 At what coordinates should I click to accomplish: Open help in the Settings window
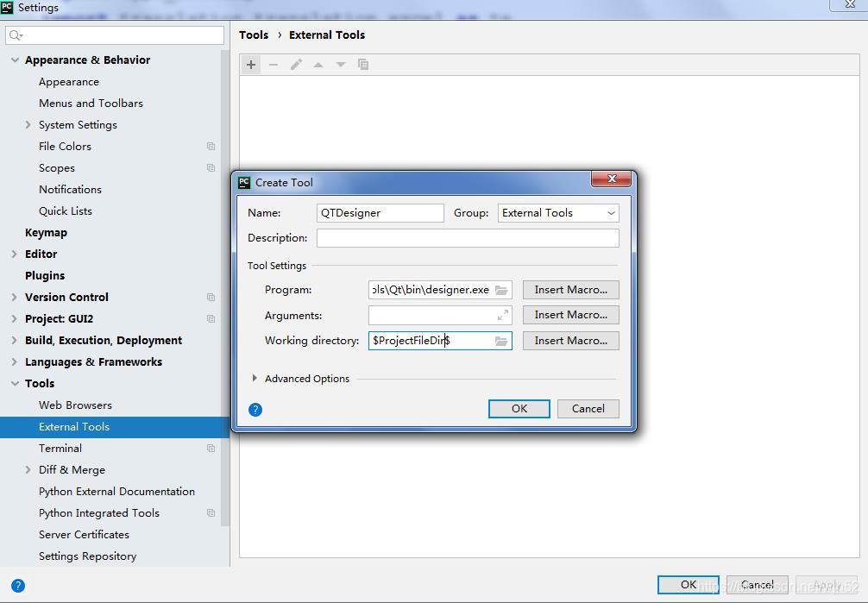click(x=18, y=585)
